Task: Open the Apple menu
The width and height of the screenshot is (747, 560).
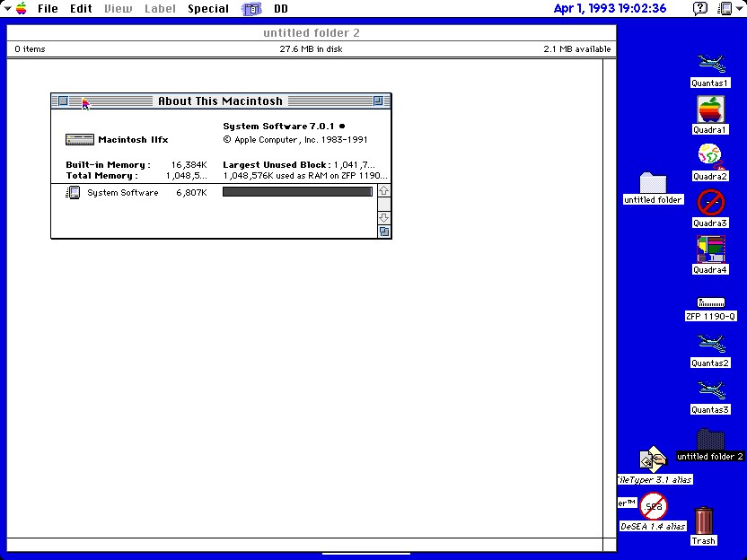Action: [21, 8]
